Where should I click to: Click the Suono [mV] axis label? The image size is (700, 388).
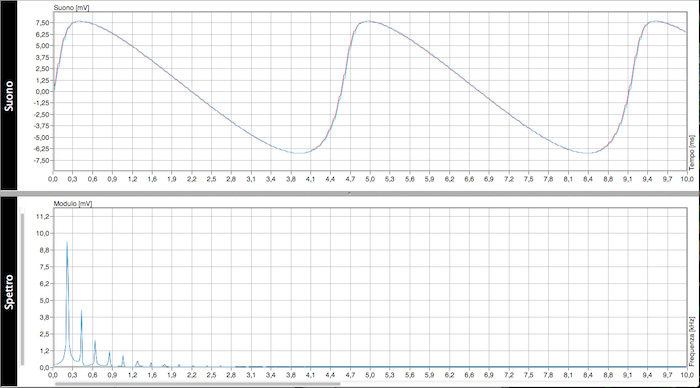[x=71, y=8]
